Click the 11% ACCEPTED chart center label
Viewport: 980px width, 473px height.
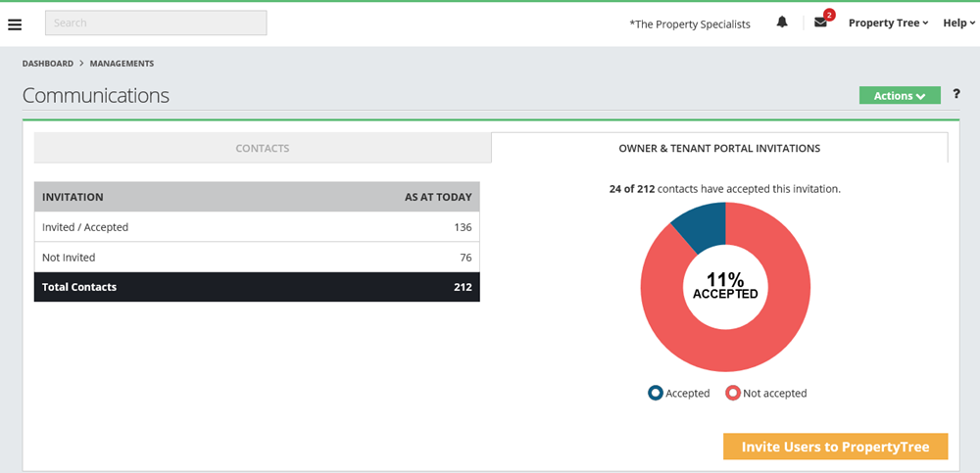click(725, 286)
